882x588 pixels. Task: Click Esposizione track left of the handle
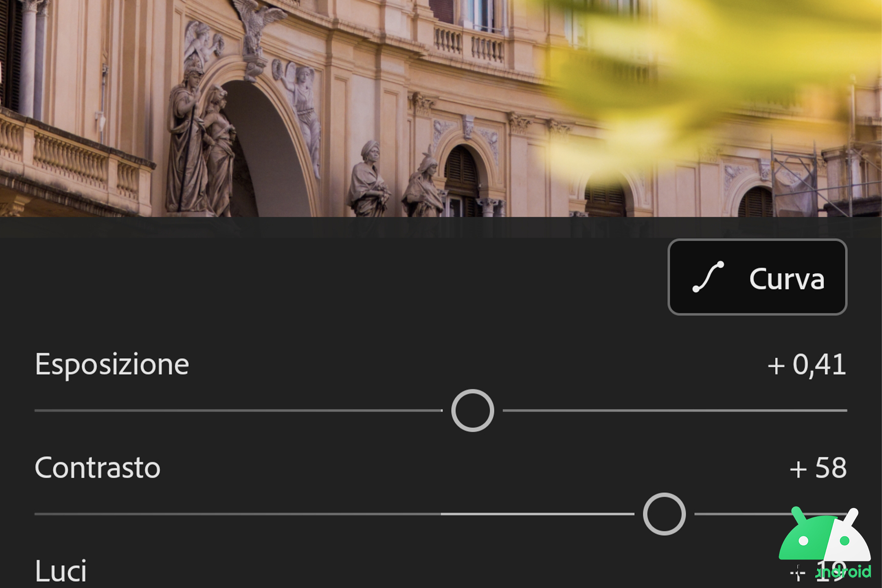coord(238,410)
